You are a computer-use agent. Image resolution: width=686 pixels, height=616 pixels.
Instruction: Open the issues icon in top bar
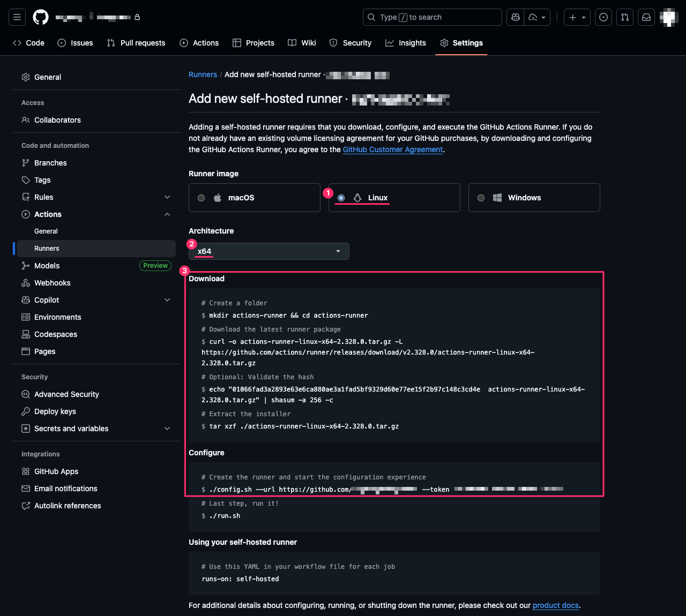point(603,17)
